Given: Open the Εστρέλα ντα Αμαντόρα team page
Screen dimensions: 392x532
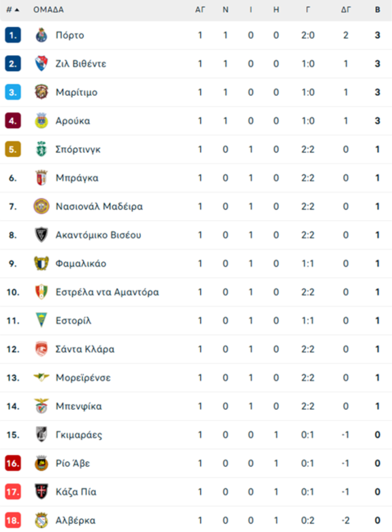Looking at the screenshot, I should (107, 292).
